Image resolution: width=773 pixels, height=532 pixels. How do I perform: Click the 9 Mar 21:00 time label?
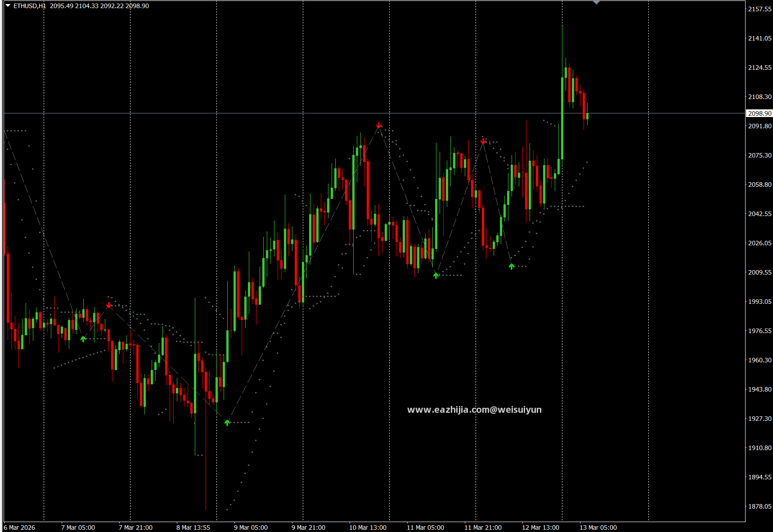(x=308, y=527)
